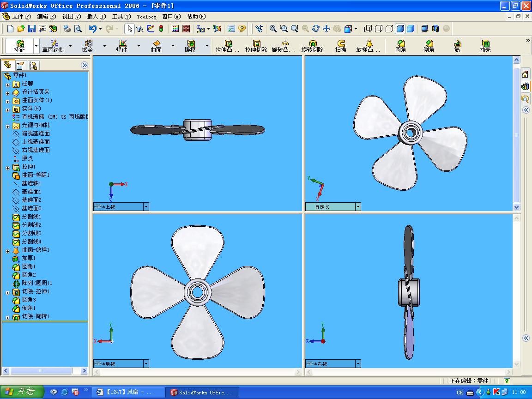Open the Edit Color palette icon
Viewport: 532px width, 399px height.
(x=175, y=29)
